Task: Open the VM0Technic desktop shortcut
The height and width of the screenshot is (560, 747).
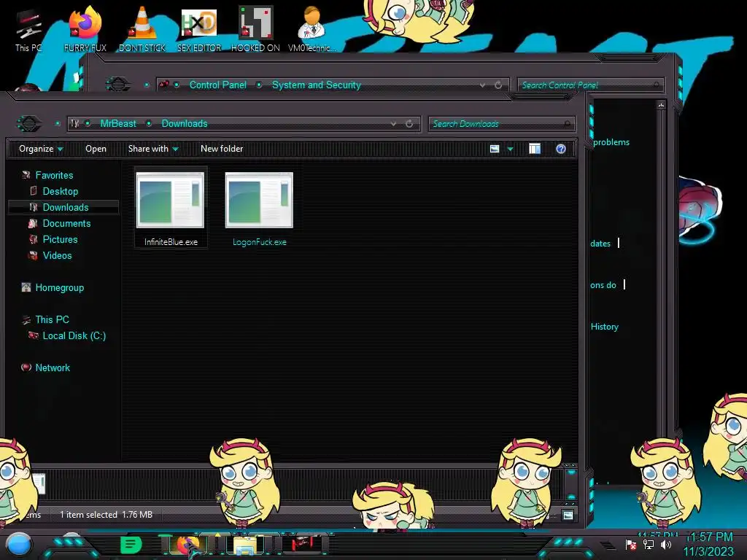Action: [x=311, y=29]
